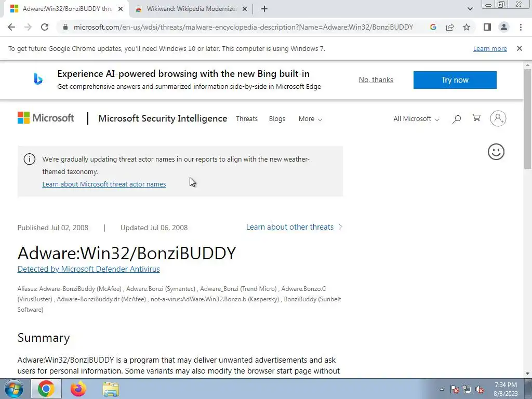Click the padlock site info icon
The image size is (532, 399).
tap(65, 27)
